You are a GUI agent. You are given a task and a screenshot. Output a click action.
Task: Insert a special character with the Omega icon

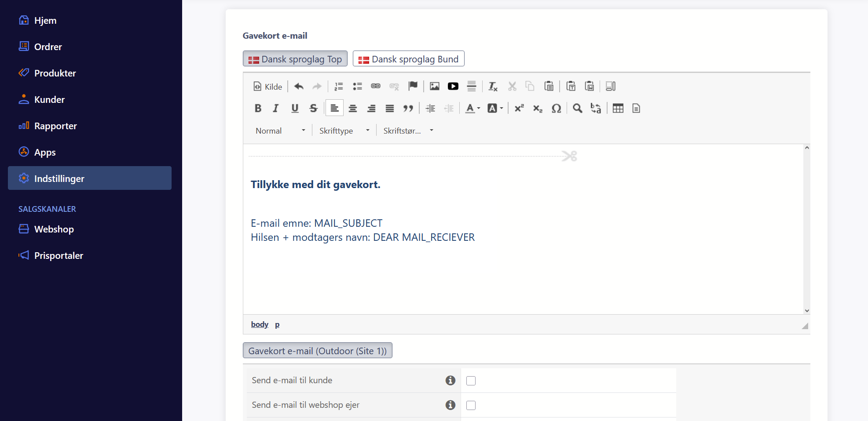(556, 109)
